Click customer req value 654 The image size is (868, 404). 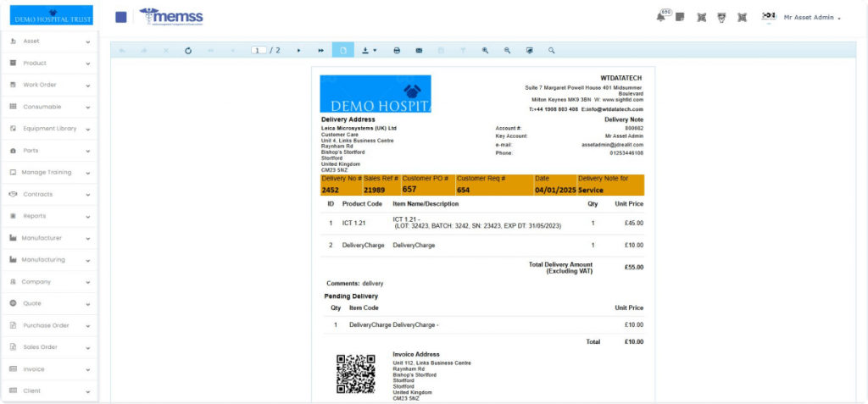point(464,190)
